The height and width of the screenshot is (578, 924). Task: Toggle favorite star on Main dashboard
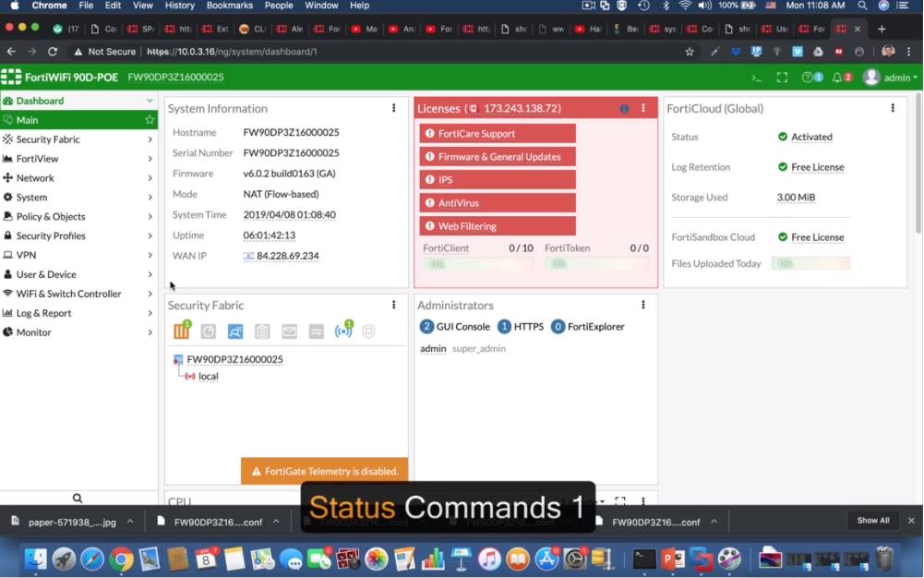click(x=150, y=120)
